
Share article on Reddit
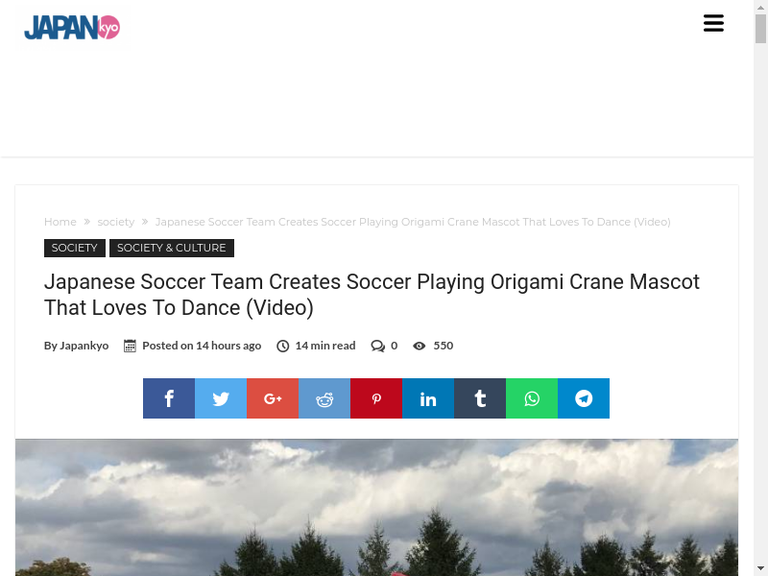tap(324, 398)
